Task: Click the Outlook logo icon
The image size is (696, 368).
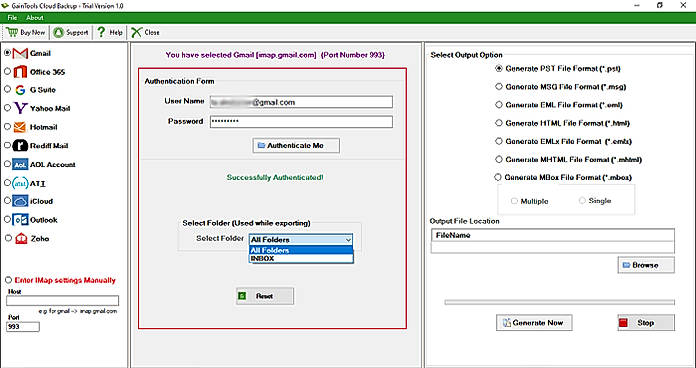Action: click(x=20, y=220)
